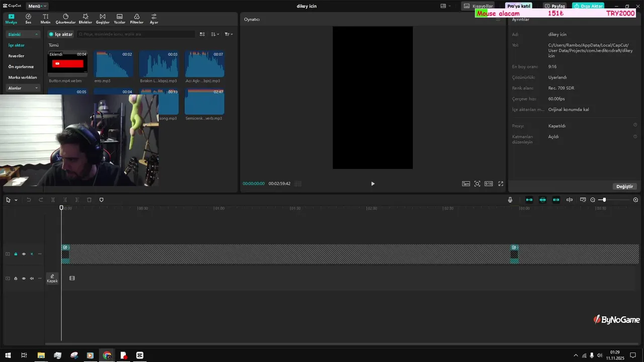Toggle media grid view icon

(x=202, y=34)
